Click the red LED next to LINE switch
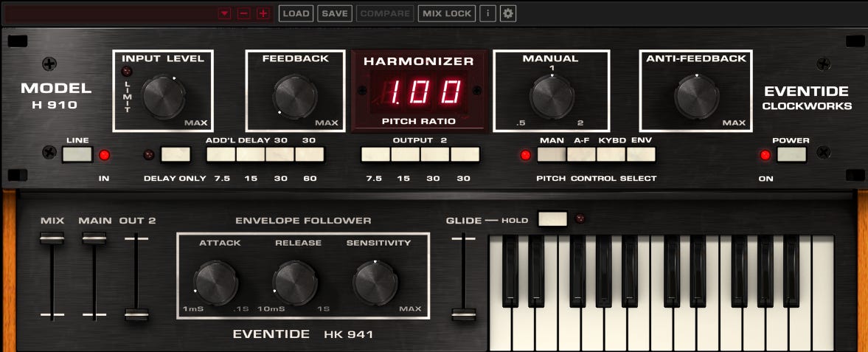Viewport: 868px width, 352px height. [104, 155]
